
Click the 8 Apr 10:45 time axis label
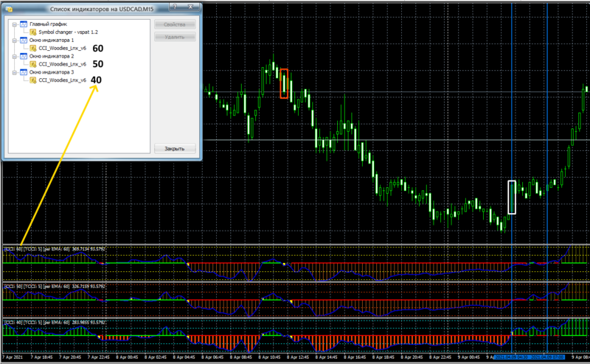[x=269, y=357]
